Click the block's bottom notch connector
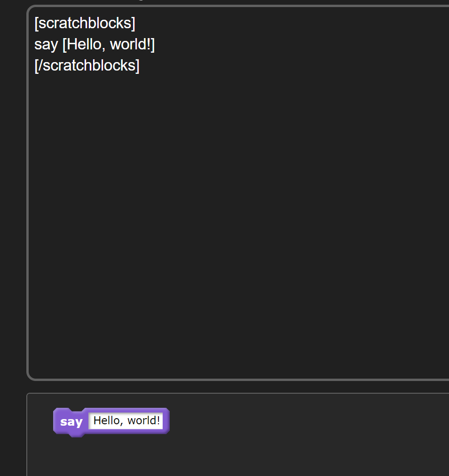Viewport: 449px width, 476px height. tap(75, 435)
